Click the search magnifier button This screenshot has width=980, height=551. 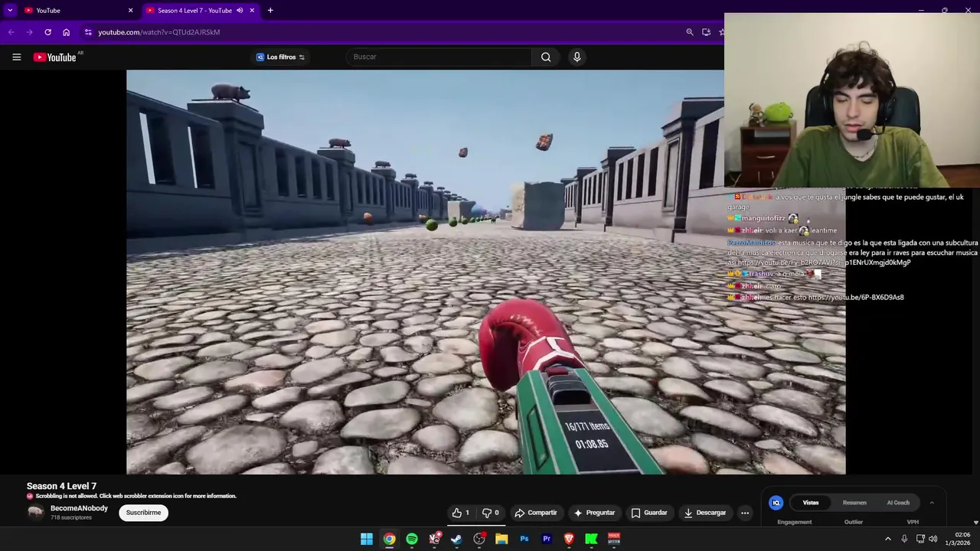point(546,57)
